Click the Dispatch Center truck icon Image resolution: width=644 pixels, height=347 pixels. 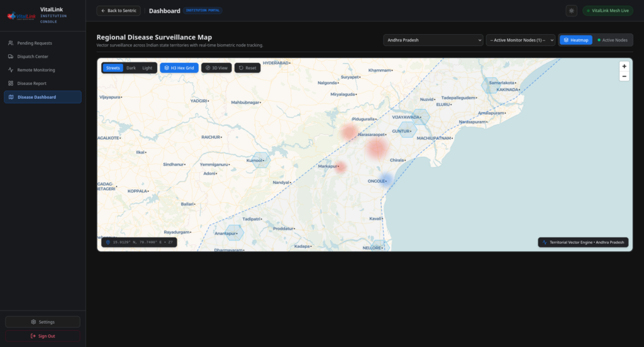click(x=11, y=56)
